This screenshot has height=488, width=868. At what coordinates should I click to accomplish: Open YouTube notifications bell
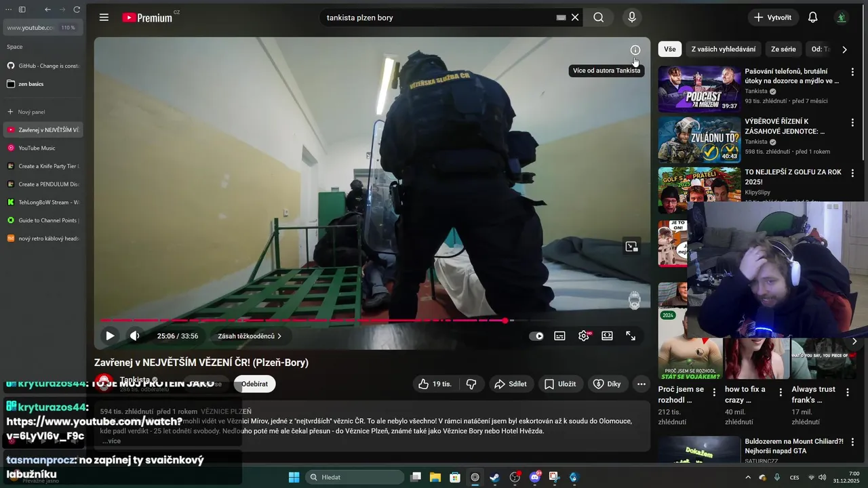812,18
